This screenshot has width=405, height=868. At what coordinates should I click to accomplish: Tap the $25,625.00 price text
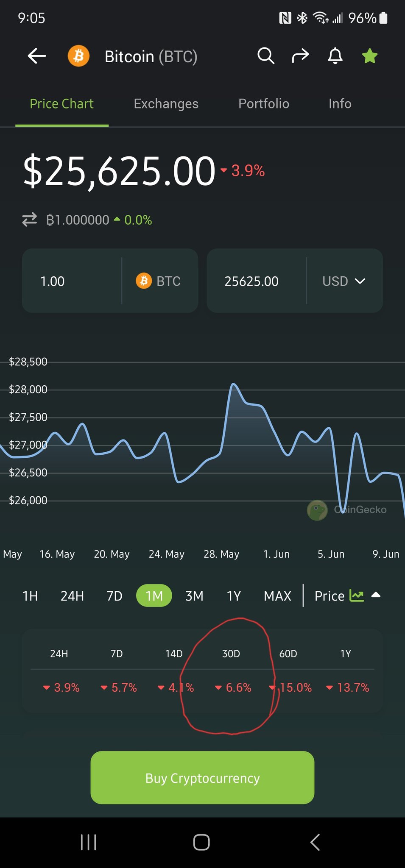[119, 171]
